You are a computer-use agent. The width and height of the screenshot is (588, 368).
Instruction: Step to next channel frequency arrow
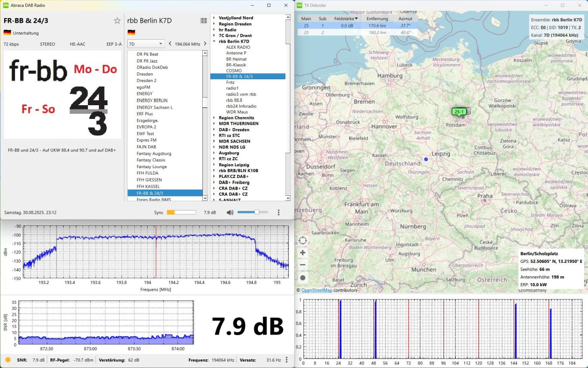tap(204, 44)
